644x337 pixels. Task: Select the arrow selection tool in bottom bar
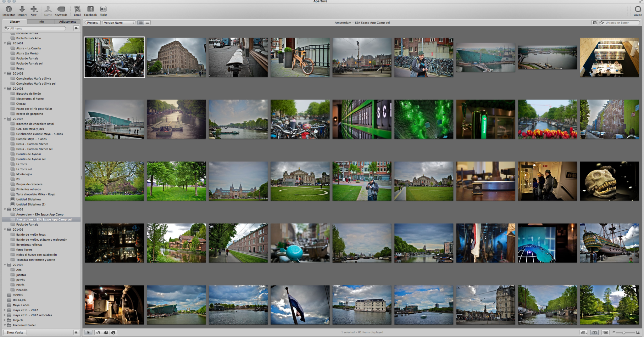click(x=88, y=332)
